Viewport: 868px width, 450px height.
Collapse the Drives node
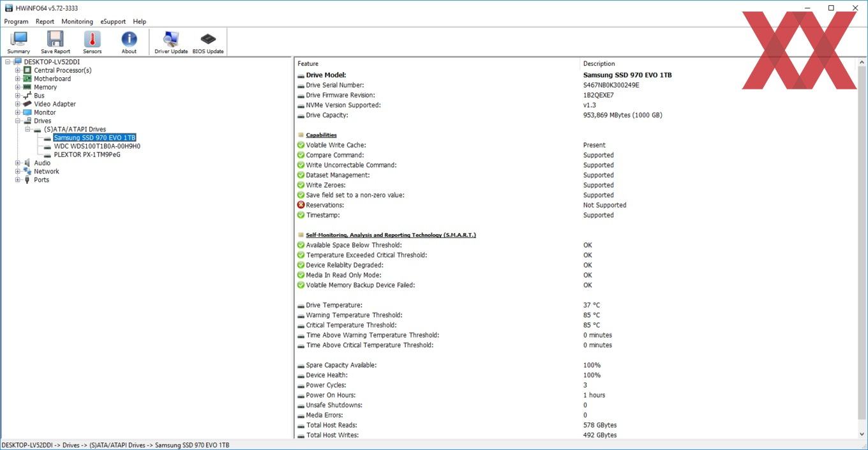coord(18,121)
